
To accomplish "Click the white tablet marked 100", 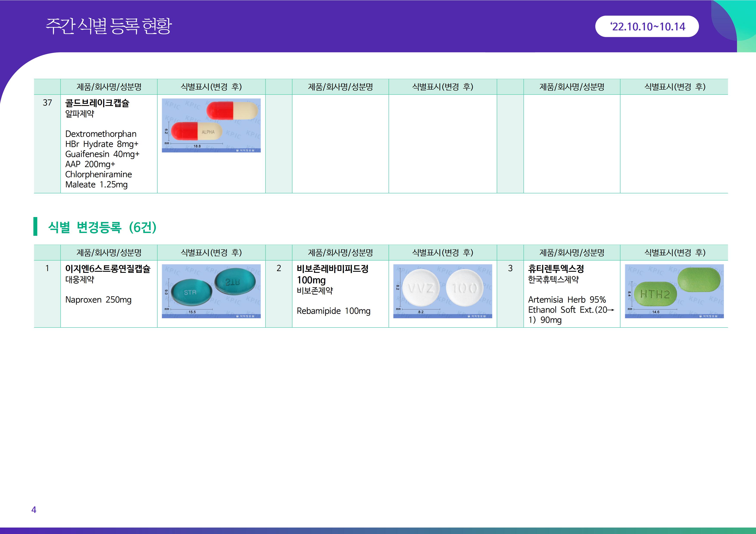I will click(x=464, y=288).
